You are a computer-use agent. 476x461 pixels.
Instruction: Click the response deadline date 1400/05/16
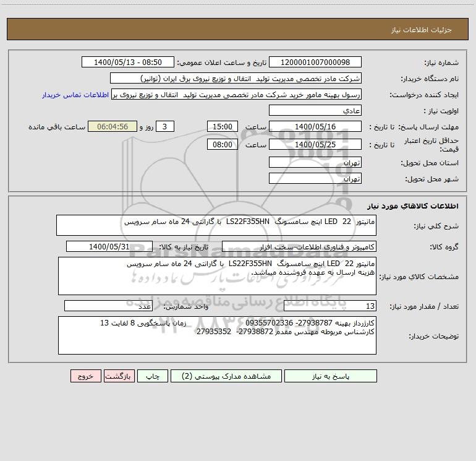(x=315, y=126)
